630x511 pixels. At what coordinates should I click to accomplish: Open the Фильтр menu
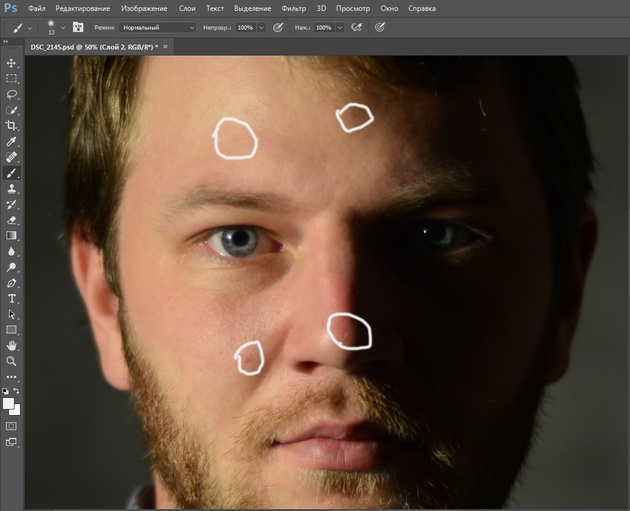[x=294, y=8]
